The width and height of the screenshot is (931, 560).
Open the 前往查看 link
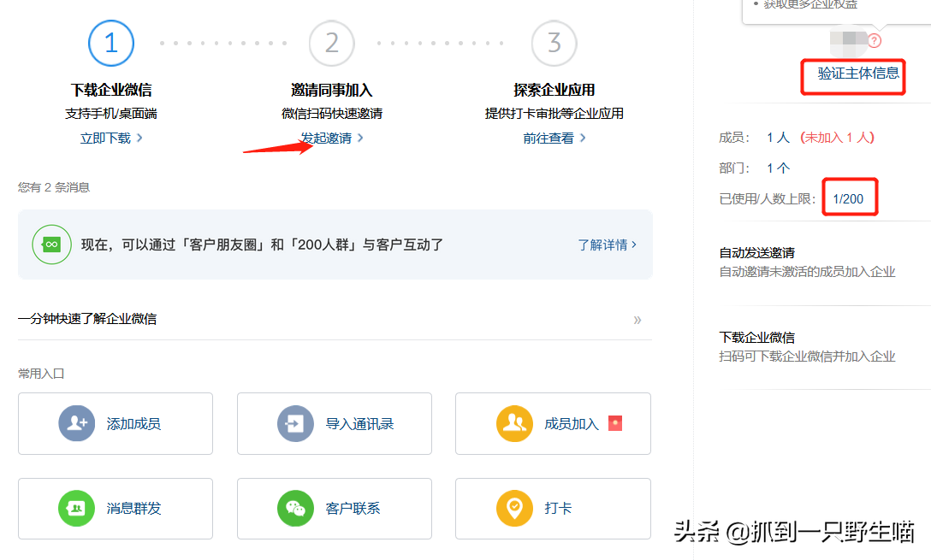click(x=554, y=139)
